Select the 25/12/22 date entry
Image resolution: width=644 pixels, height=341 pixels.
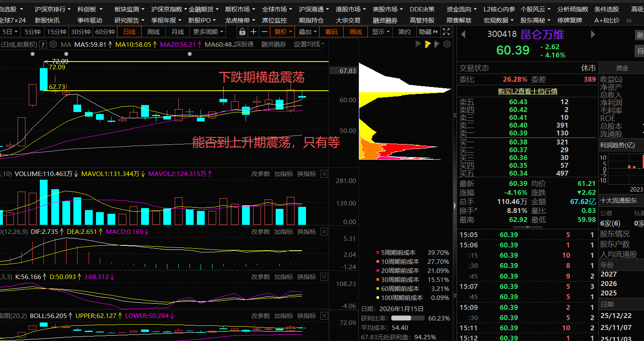(x=616, y=316)
